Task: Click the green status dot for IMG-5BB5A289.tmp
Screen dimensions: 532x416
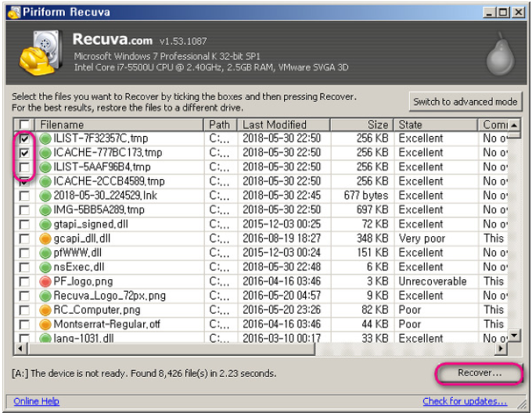Action: 45,210
